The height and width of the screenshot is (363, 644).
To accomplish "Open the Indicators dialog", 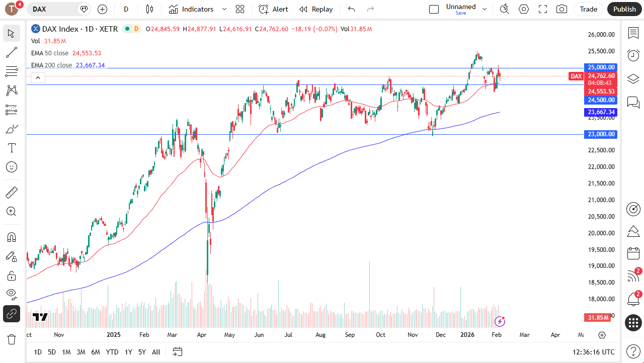I will point(191,9).
